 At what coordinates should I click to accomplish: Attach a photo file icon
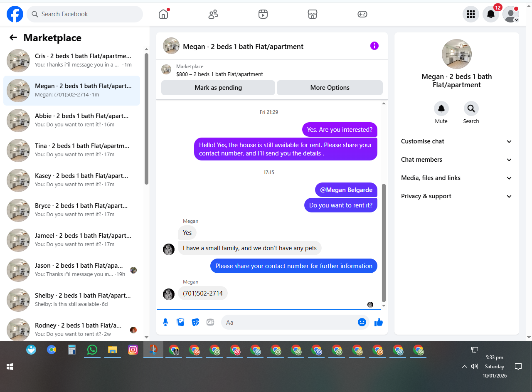point(180,322)
